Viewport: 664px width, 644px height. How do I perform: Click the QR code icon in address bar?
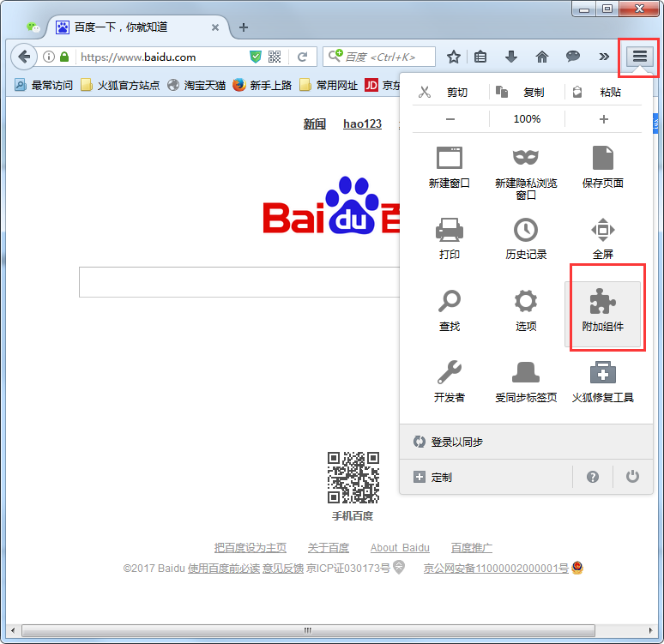pos(275,57)
